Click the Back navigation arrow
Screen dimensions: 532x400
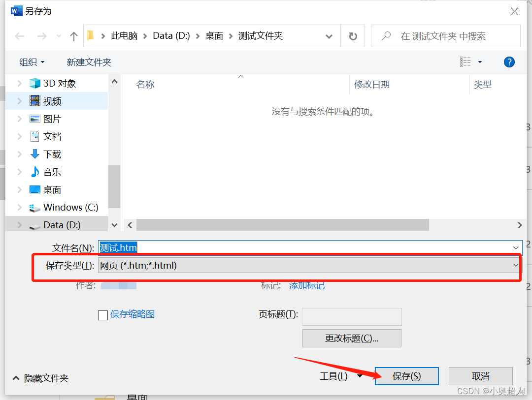[x=20, y=36]
